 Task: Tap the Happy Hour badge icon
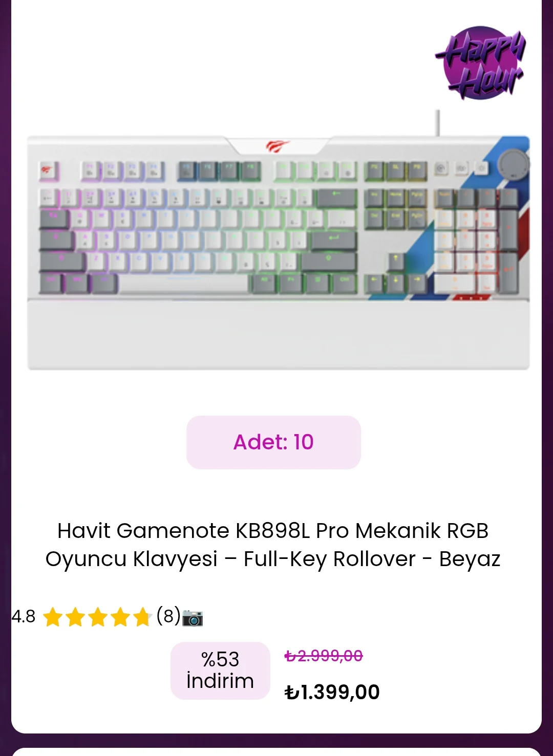pyautogui.click(x=480, y=63)
